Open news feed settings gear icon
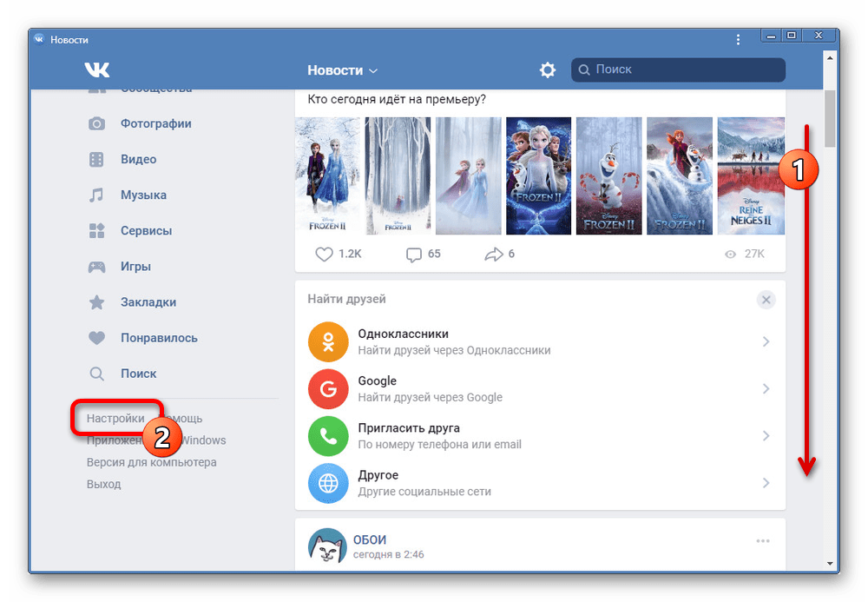Screen dimensions: 868x602 (x=548, y=69)
